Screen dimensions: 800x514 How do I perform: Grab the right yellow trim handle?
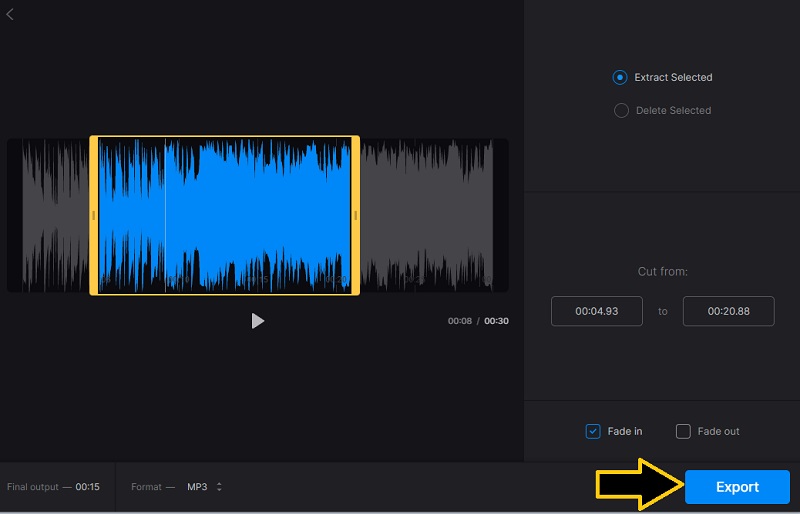click(355, 215)
